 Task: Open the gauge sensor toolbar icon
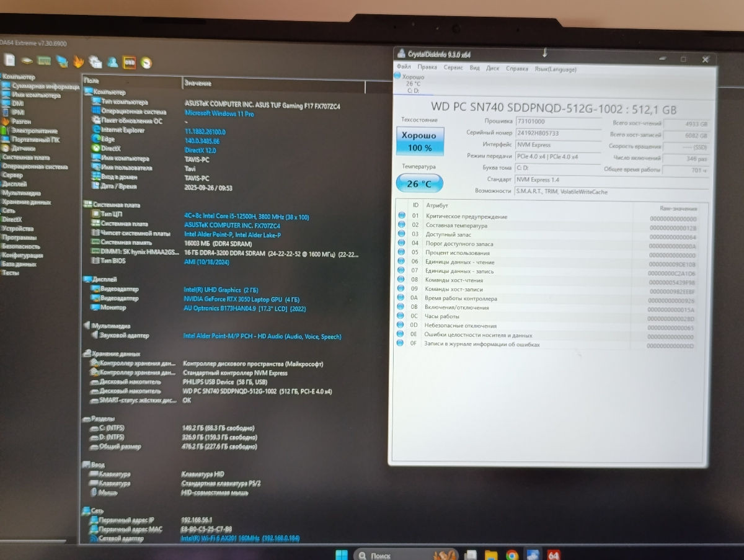(x=146, y=63)
